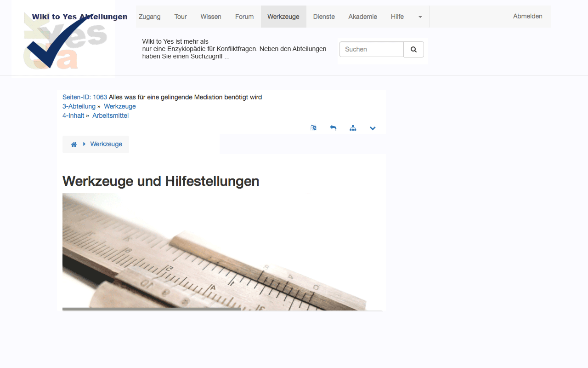
Task: Click the magnifier search button
Action: pos(413,49)
